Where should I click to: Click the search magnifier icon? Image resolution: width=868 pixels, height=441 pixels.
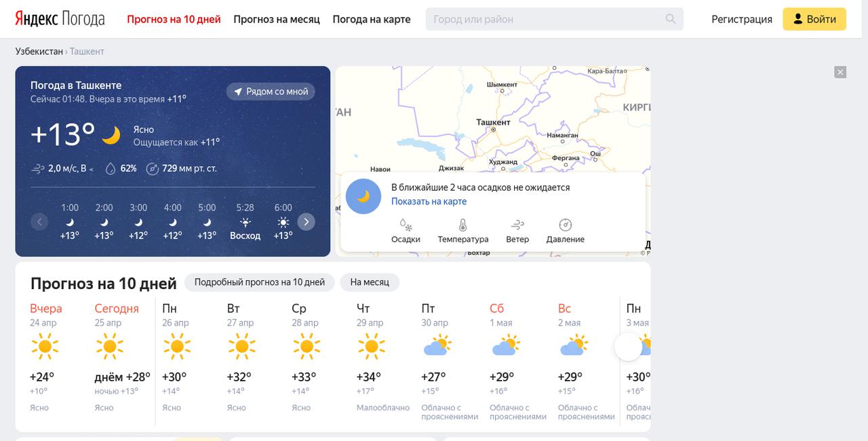click(x=671, y=19)
